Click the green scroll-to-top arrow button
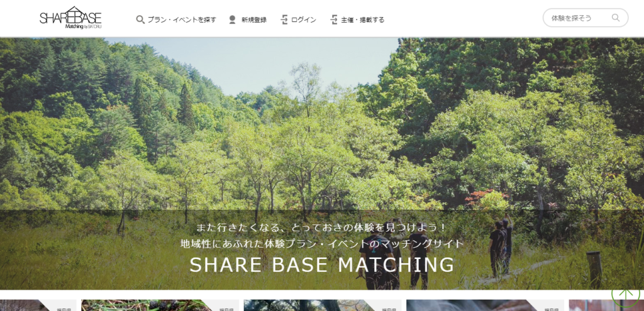The image size is (644, 311). [626, 293]
